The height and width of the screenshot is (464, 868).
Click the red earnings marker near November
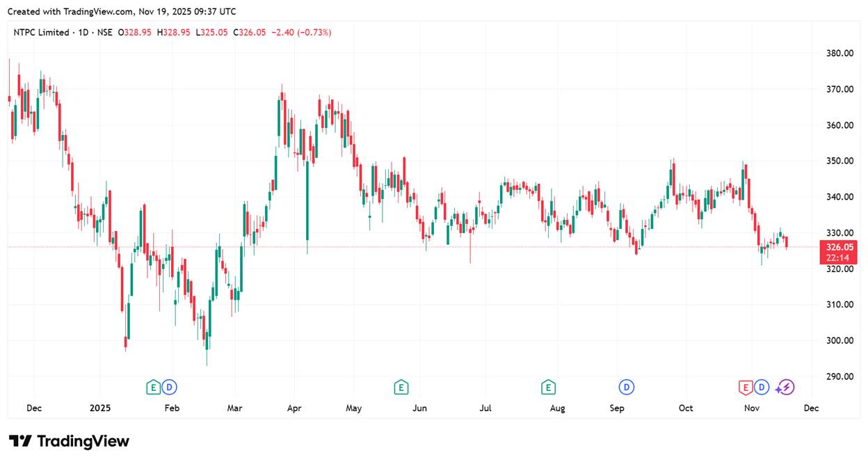coord(746,387)
